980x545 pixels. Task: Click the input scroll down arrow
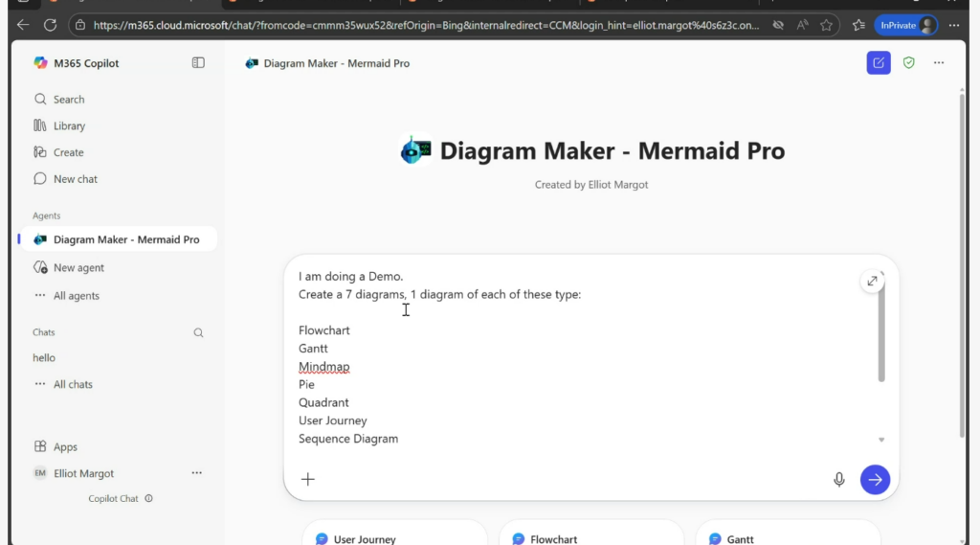point(881,440)
